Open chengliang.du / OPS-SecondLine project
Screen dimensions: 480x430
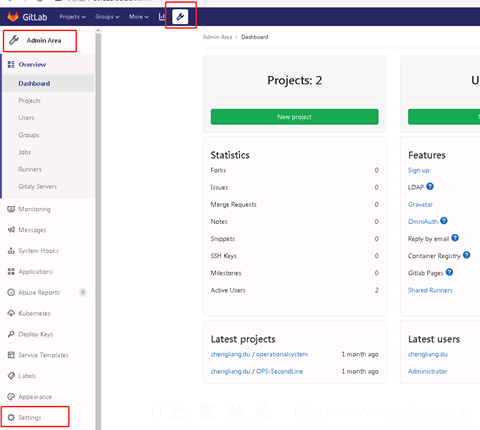257,371
